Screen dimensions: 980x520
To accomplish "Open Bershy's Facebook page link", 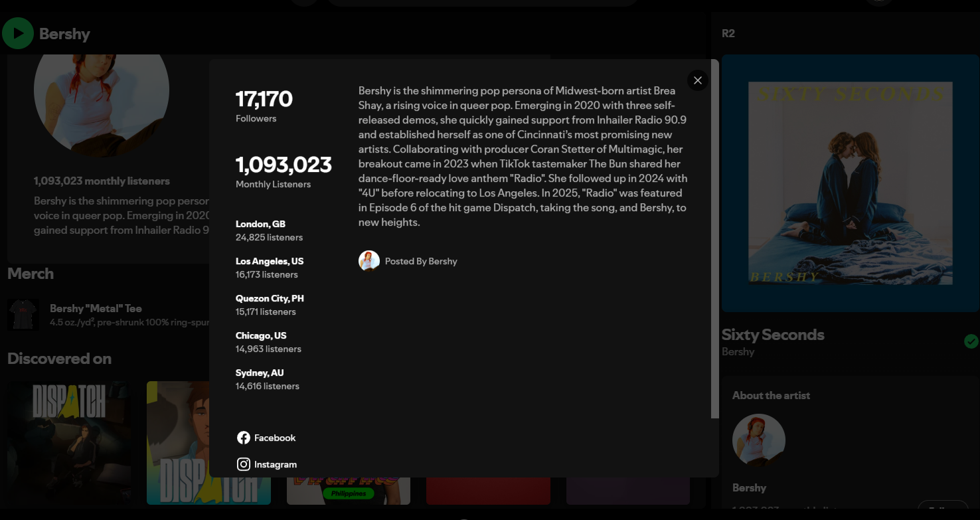I will pos(266,438).
